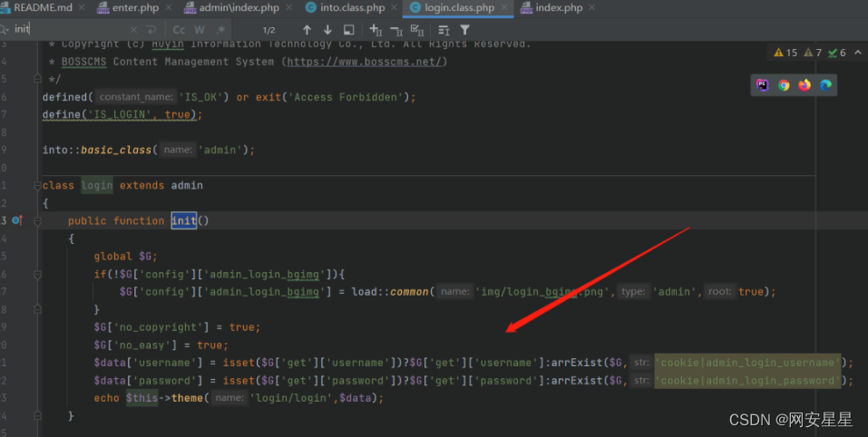Select the login.class.php tab

click(x=459, y=8)
